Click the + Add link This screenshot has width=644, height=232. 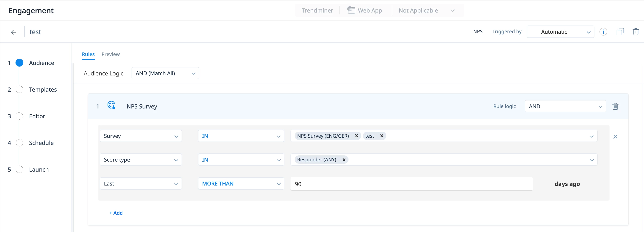(116, 213)
